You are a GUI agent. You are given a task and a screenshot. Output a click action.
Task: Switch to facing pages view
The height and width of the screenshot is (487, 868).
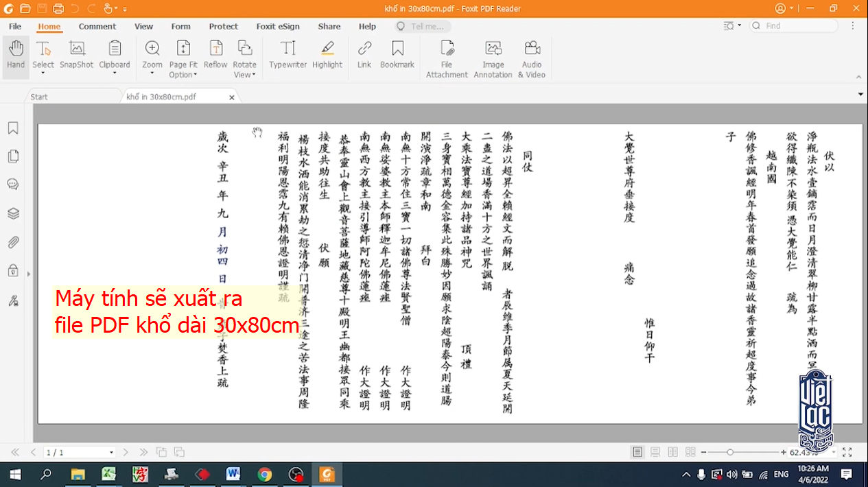[673, 452]
